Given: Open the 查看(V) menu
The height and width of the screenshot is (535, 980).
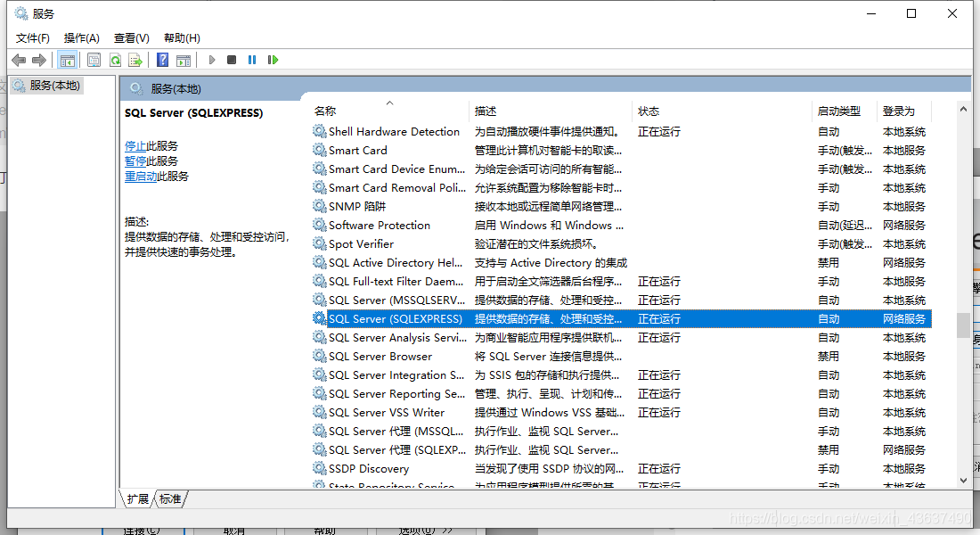Looking at the screenshot, I should pos(131,38).
